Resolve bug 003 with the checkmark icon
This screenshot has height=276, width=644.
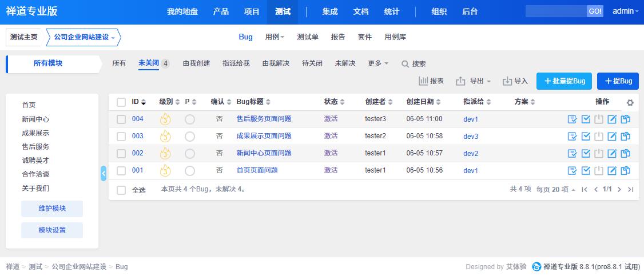tap(586, 136)
